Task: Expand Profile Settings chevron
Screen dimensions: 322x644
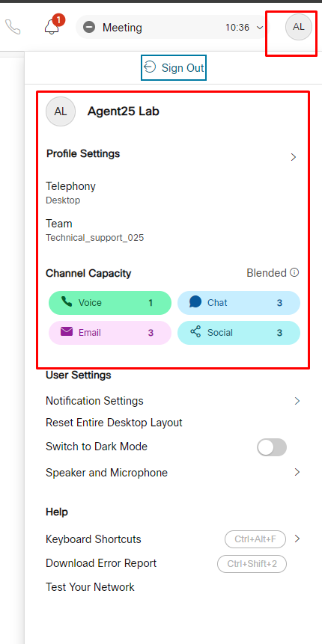Action: tap(294, 157)
